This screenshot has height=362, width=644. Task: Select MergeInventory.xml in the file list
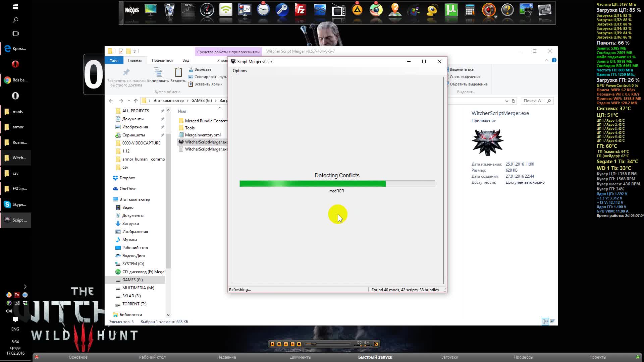coord(203,135)
